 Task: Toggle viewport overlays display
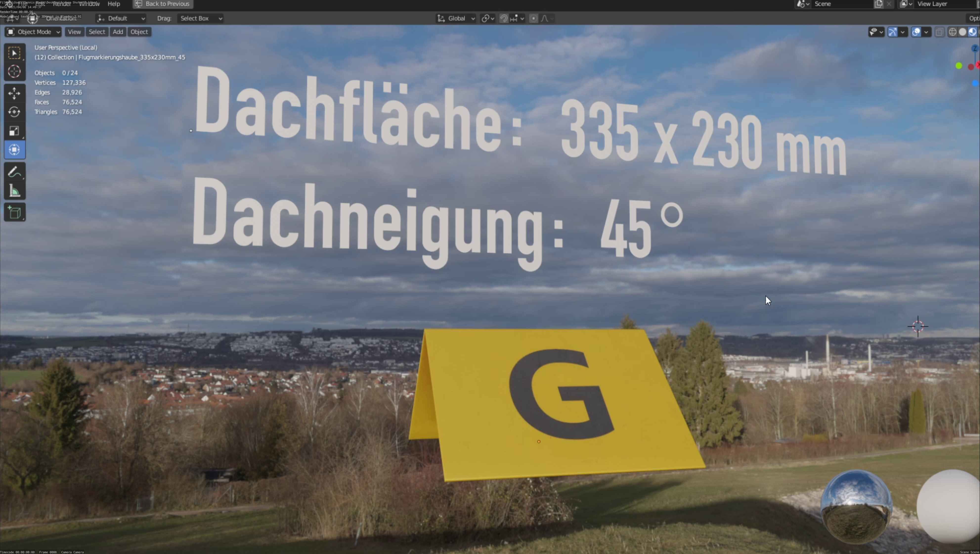pos(916,32)
